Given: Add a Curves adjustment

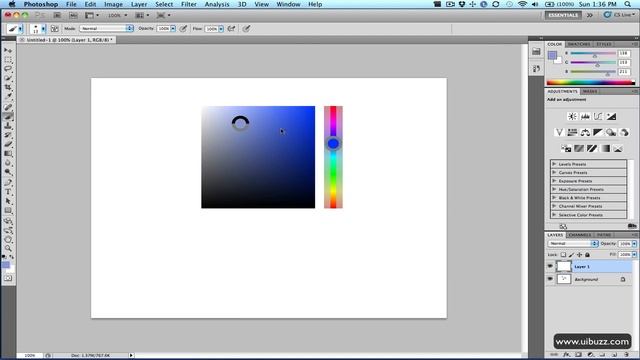Looking at the screenshot, I should 598,116.
